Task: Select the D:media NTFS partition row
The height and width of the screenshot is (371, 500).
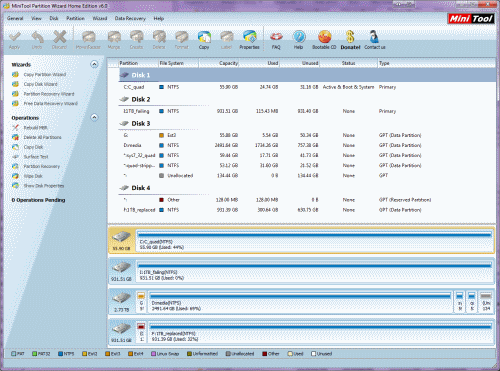Action: [x=307, y=145]
